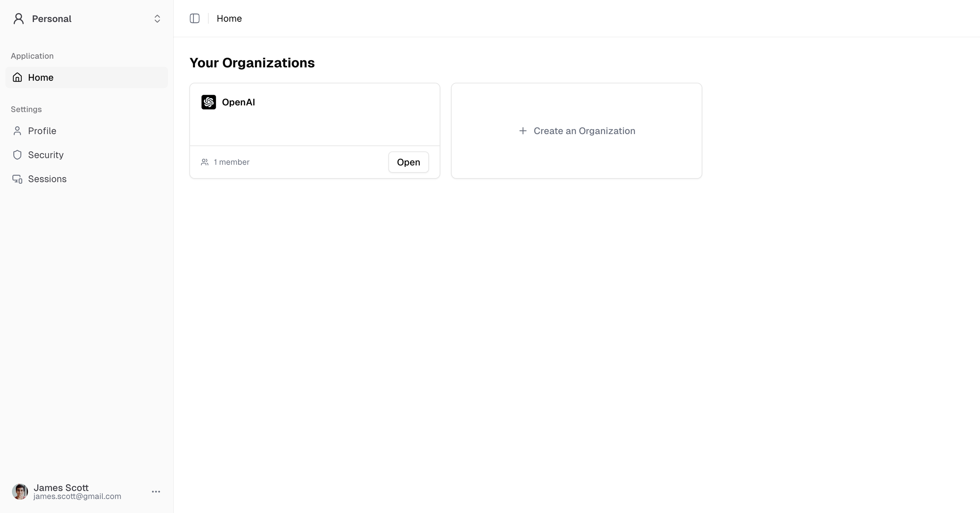
Task: Click the Profile person icon
Action: pos(17,131)
